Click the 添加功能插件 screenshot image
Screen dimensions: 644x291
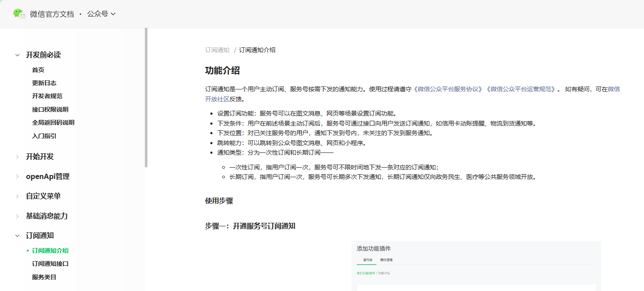pos(476,266)
